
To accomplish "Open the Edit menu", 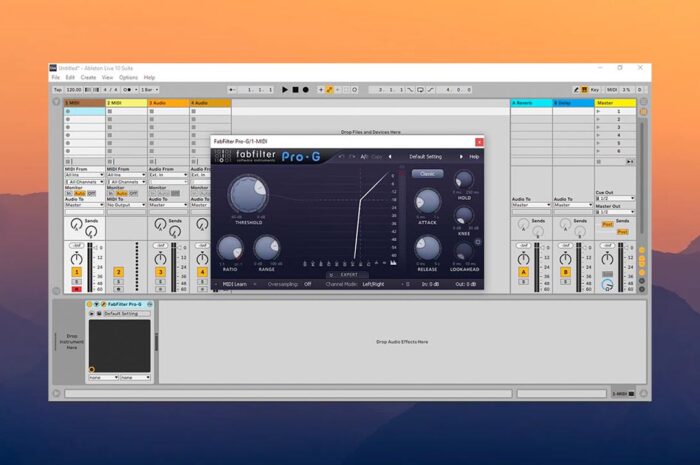I will pyautogui.click(x=70, y=77).
